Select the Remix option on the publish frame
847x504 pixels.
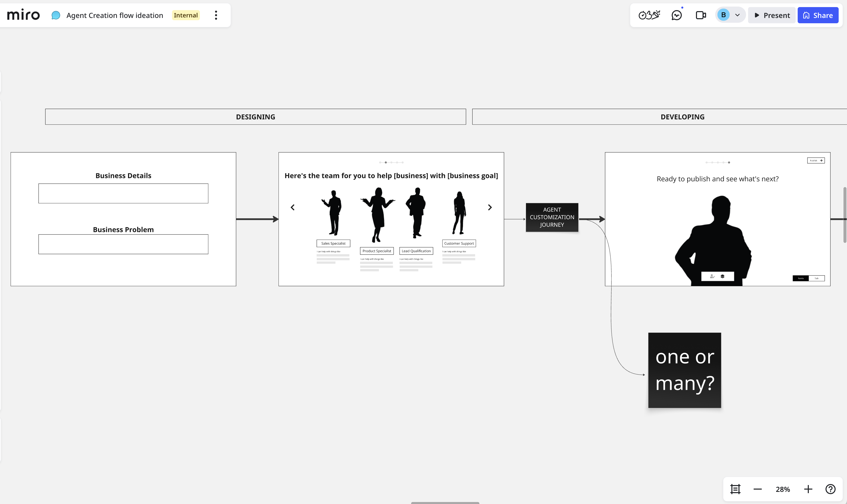click(801, 278)
